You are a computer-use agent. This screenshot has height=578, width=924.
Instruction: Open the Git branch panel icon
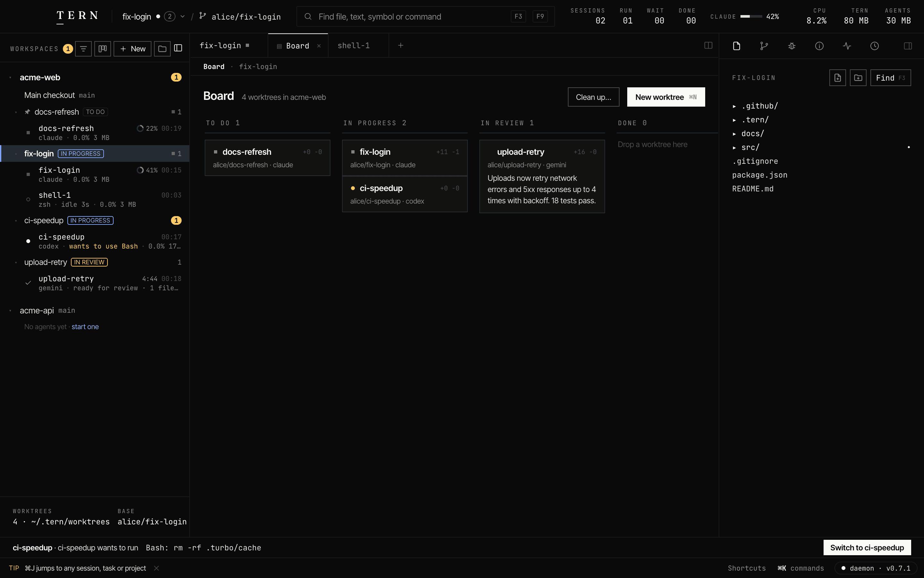764,46
